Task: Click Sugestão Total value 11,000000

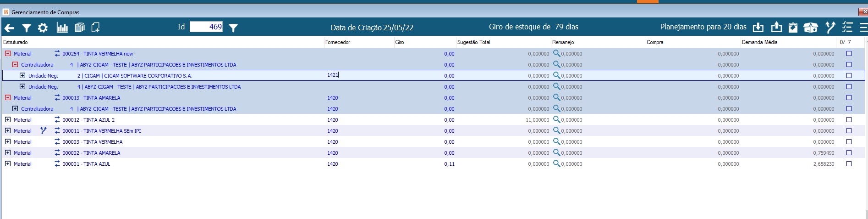Action: point(537,120)
